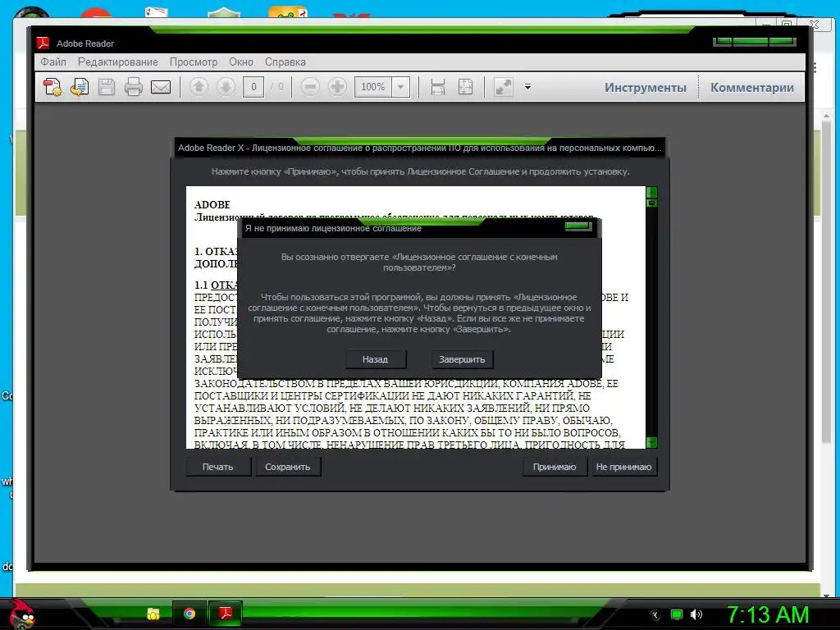Screen dimensions: 840x630
Task: Click the 7:13 AM clock
Action: (x=767, y=615)
